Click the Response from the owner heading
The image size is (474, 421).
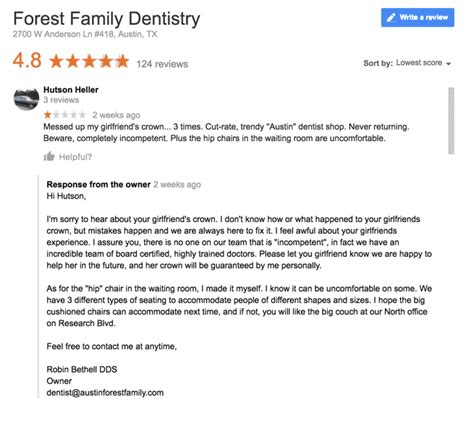(x=98, y=184)
